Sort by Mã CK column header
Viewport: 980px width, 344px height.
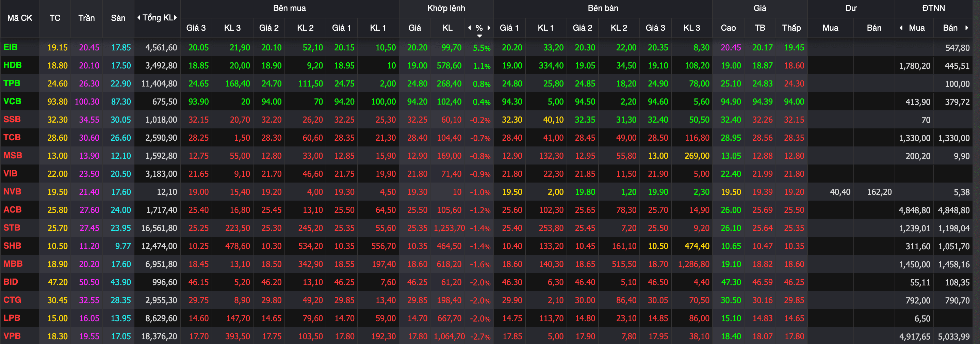click(20, 18)
